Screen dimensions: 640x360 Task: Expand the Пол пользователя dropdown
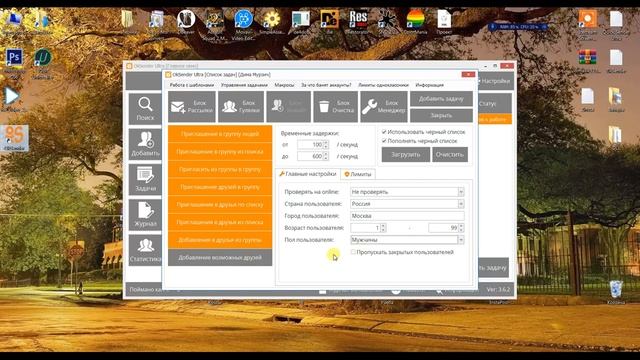461,240
